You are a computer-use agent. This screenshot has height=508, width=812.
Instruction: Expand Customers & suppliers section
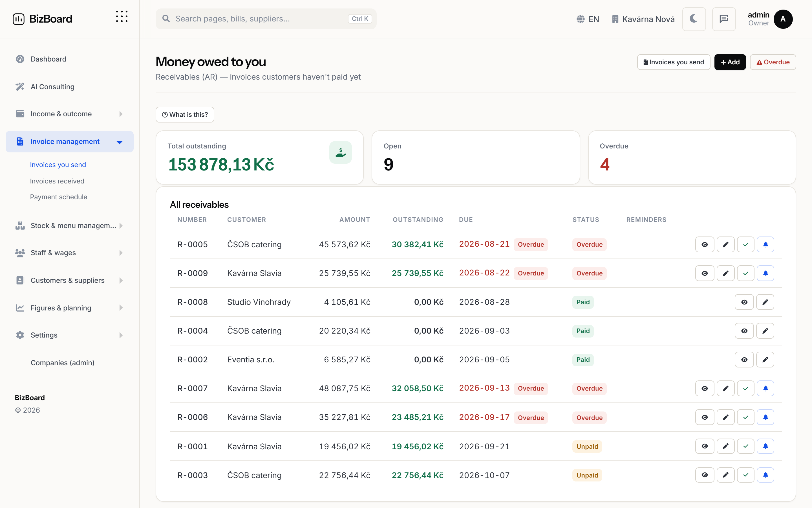[x=69, y=280]
